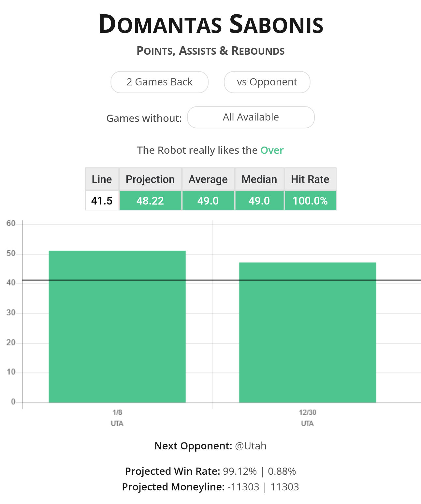This screenshot has width=421, height=504.
Task: Click the 12/30 UTA game bar
Action: click(308, 332)
